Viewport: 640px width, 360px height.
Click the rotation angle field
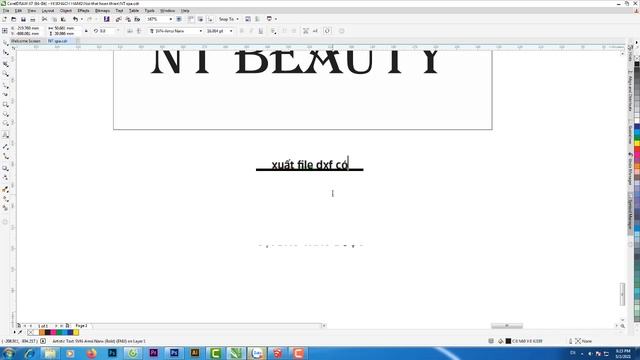[x=107, y=31]
